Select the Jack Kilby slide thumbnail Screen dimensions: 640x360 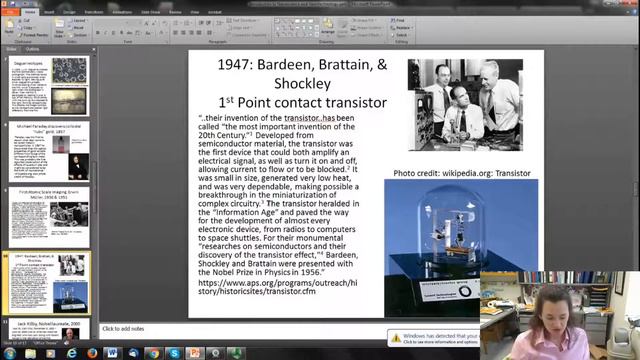coord(49,329)
